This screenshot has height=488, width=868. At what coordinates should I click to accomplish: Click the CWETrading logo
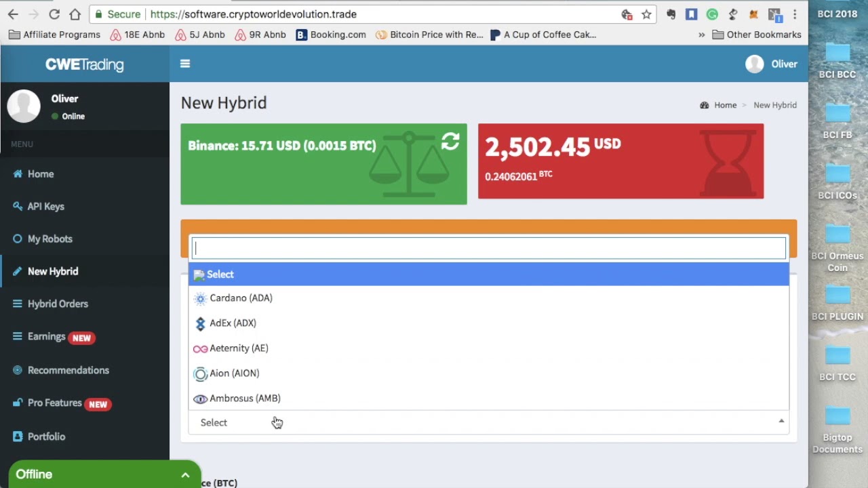tap(85, 64)
